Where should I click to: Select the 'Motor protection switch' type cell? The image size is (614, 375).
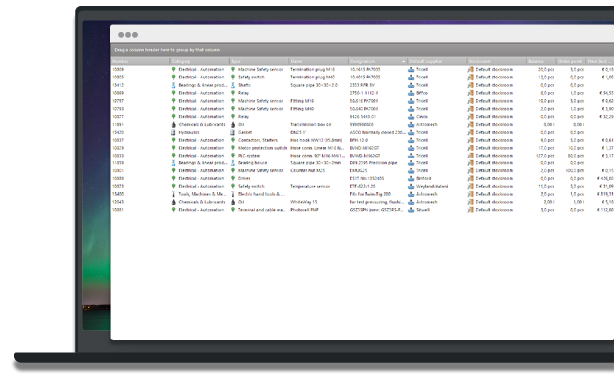tap(262, 148)
